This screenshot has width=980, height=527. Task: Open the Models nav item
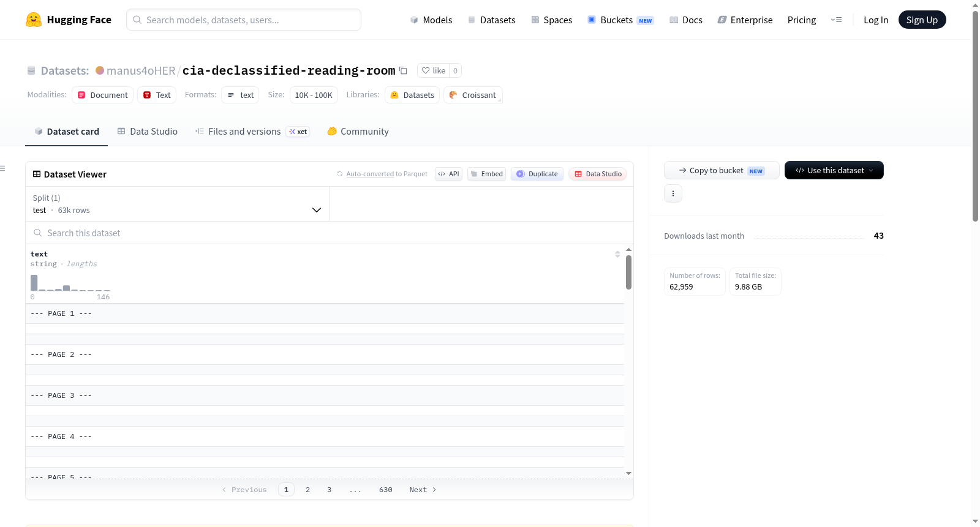tap(431, 20)
